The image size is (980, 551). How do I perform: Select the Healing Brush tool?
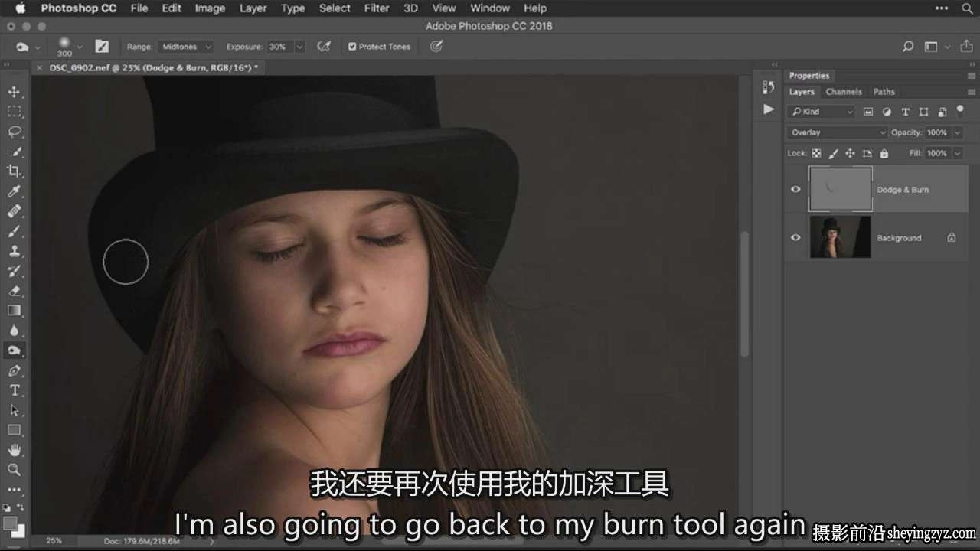coord(14,211)
